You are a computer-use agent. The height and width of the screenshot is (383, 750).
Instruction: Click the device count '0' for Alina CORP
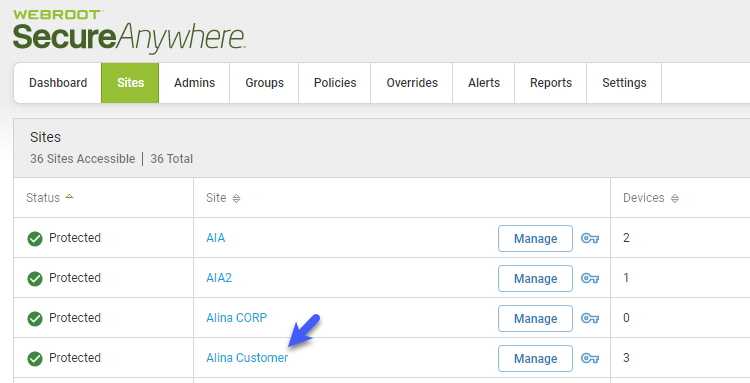point(626,317)
